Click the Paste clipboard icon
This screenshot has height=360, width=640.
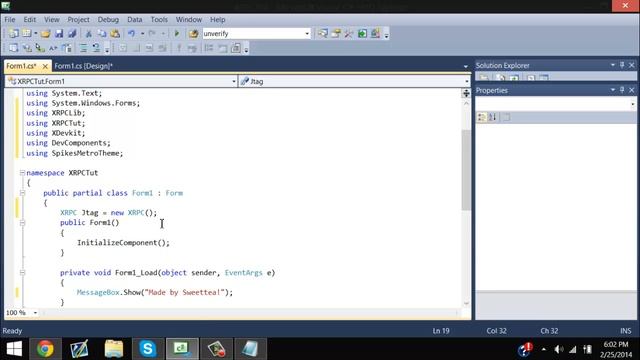click(x=115, y=33)
